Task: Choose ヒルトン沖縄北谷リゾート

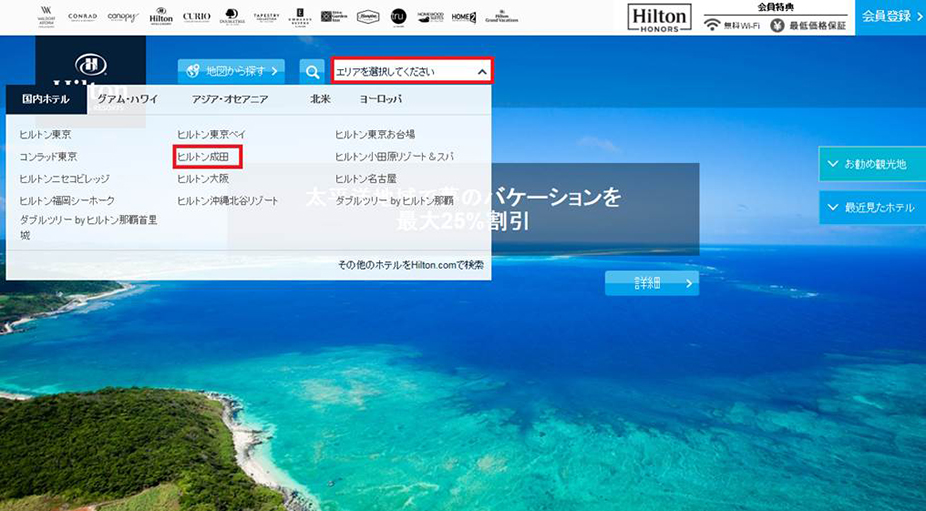Action: [227, 201]
